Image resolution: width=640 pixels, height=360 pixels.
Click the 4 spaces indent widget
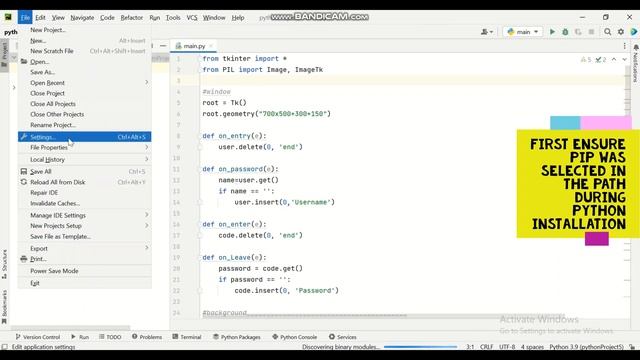(532, 347)
